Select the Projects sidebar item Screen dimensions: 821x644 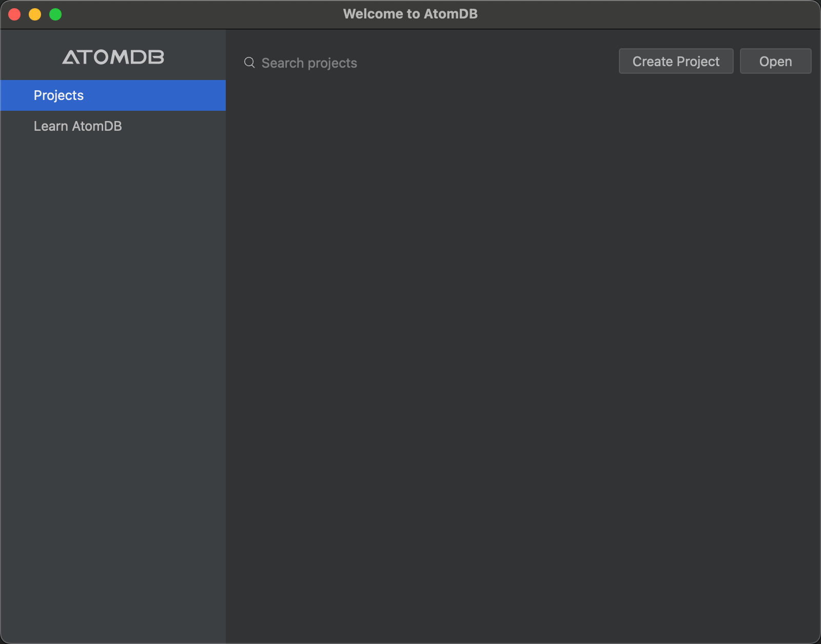113,95
